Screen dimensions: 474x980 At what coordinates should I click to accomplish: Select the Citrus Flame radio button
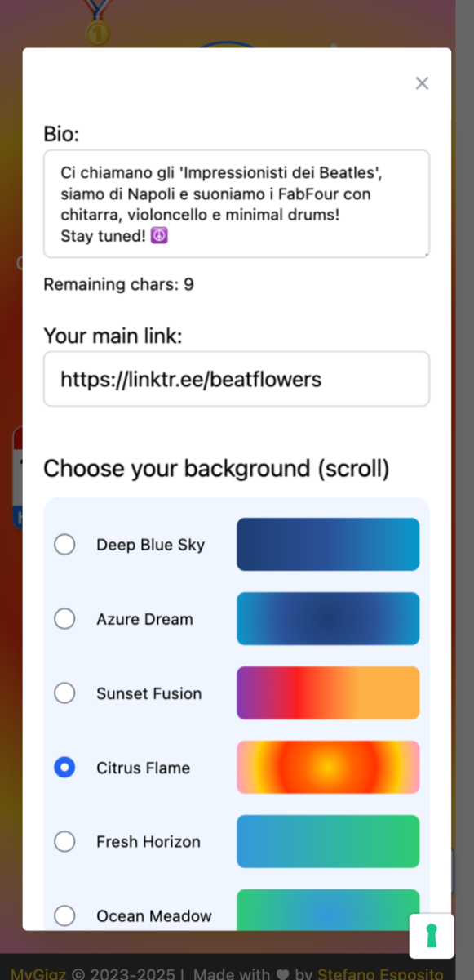(64, 768)
